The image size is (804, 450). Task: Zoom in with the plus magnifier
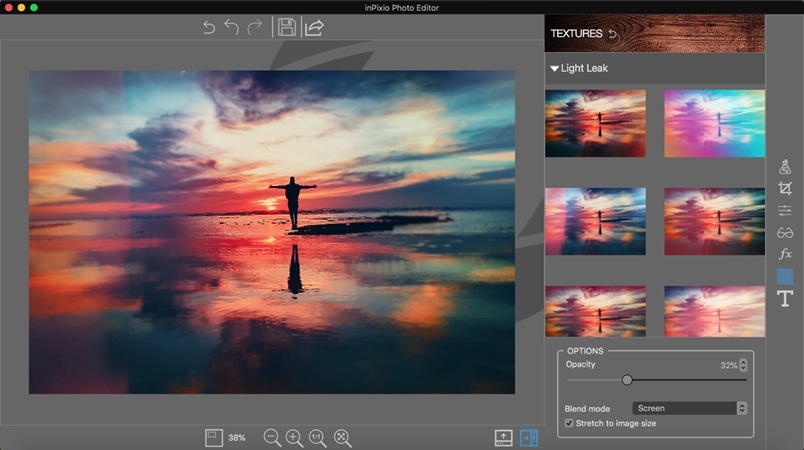click(294, 438)
